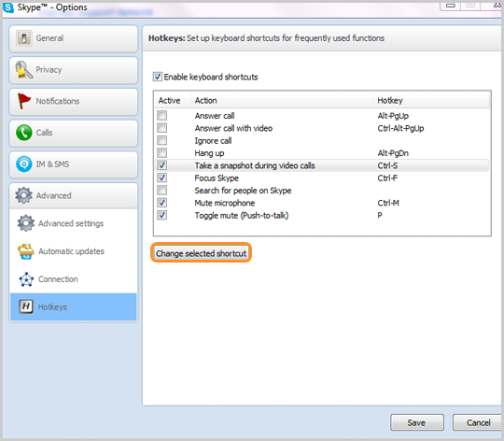Select Connection sub-item
Screen dimensions: 504x441
point(74,279)
